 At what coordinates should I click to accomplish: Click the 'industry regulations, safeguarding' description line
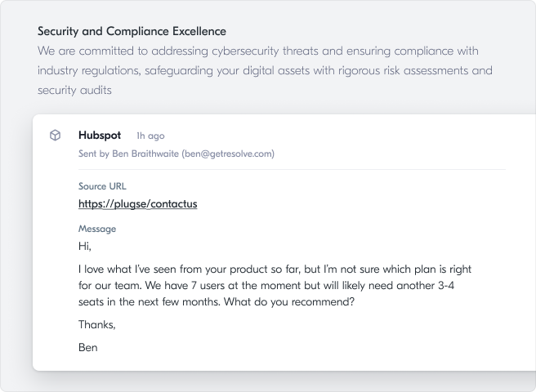click(x=265, y=70)
